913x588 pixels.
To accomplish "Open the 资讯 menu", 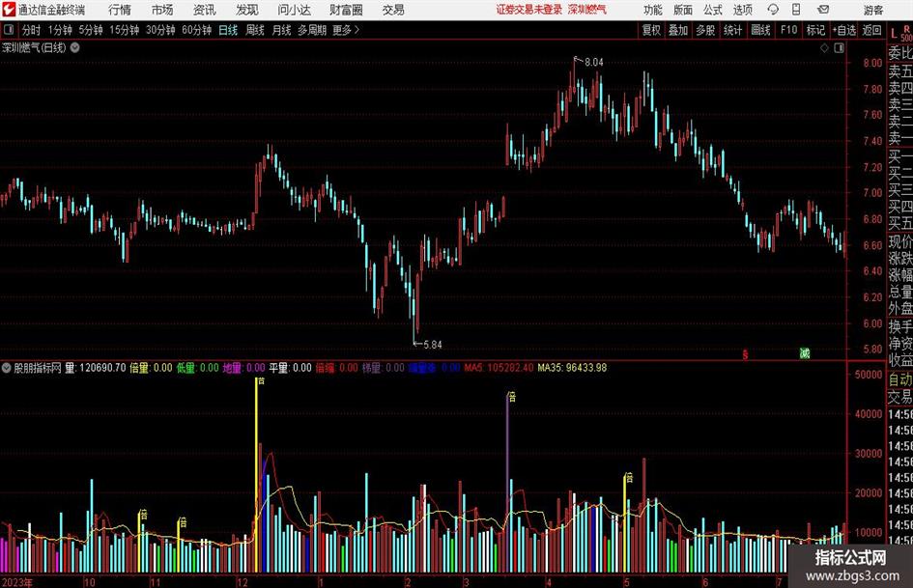I will tap(205, 10).
